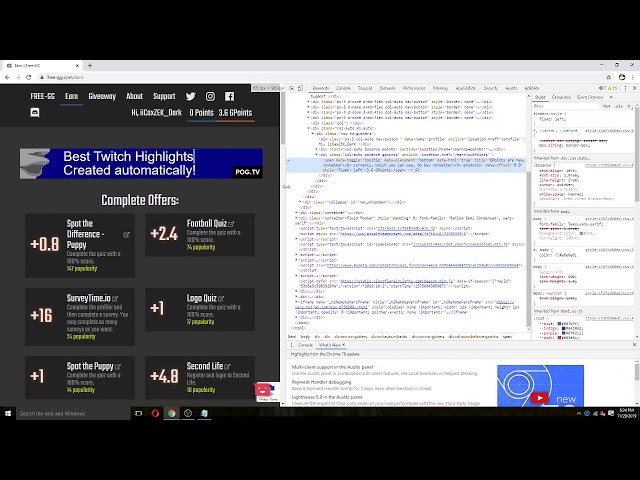Screen dimensions: 640x480
Task: Click the browser forward arrow
Action: click(18, 77)
